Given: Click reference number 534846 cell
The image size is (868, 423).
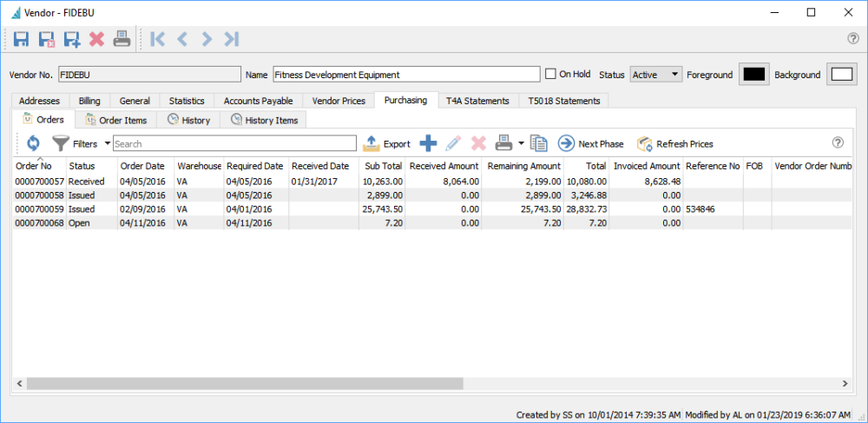Looking at the screenshot, I should coord(713,208).
